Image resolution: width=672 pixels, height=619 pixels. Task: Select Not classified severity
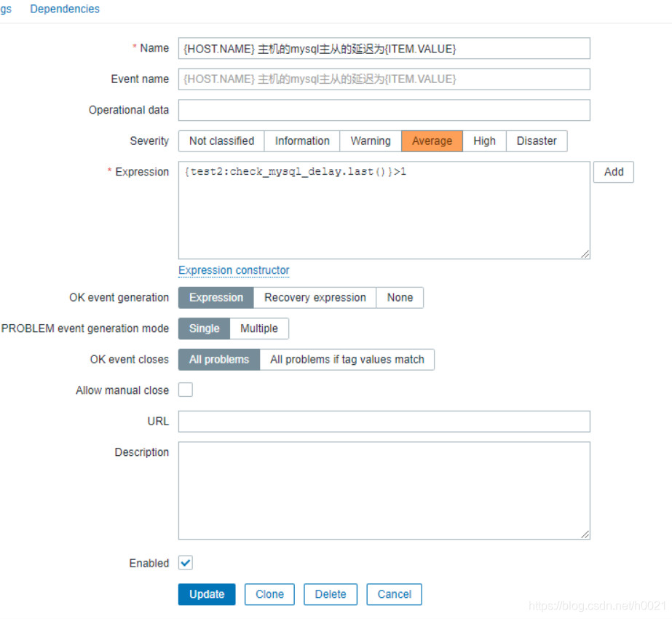pos(221,141)
